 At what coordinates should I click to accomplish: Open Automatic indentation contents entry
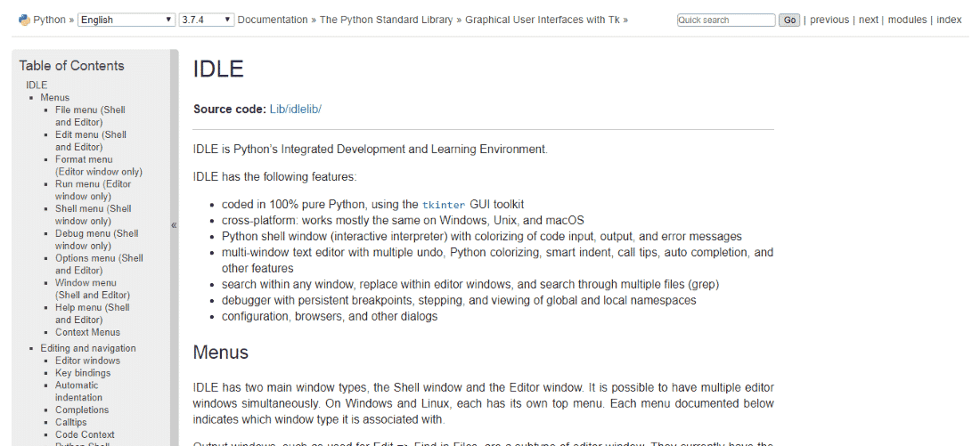tap(78, 391)
